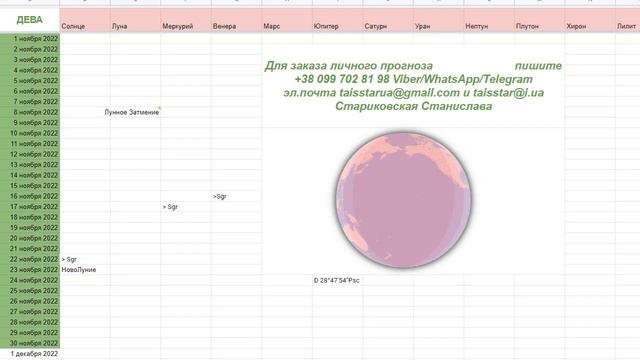The height and width of the screenshot is (360, 640).
Task: Click the D 28°47'54"Psc Jupiter cell
Action: [x=338, y=280]
